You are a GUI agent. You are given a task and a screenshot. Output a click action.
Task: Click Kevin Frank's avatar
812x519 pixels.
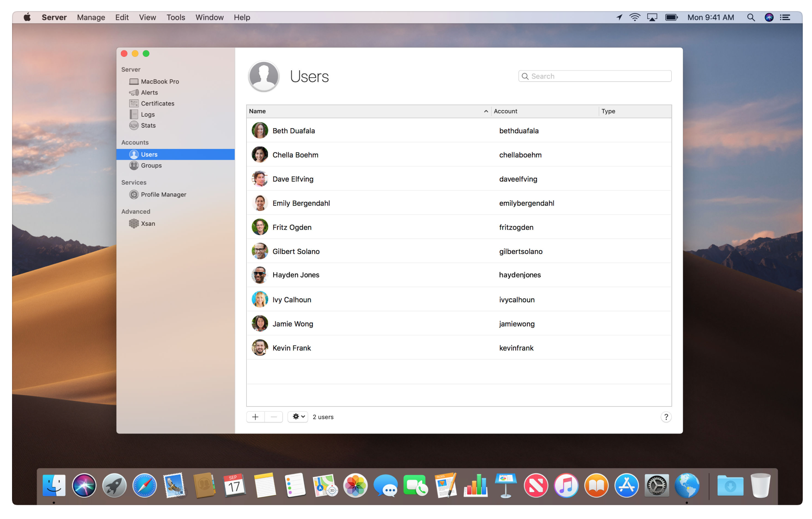tap(260, 347)
